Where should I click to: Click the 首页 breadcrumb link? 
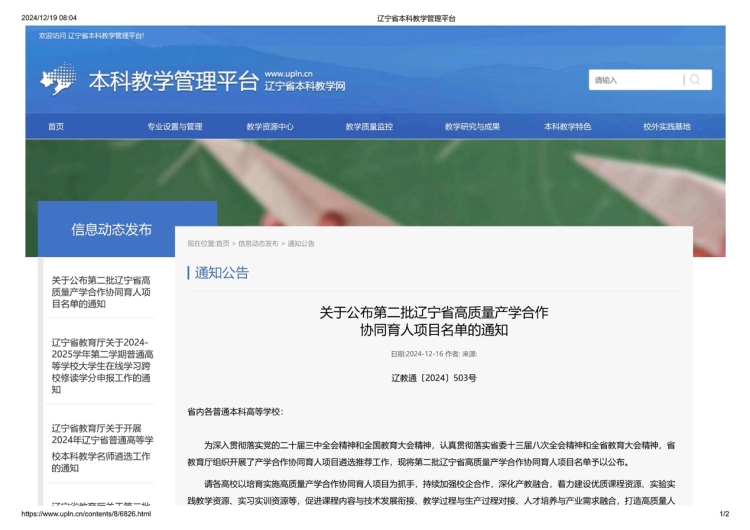point(222,243)
